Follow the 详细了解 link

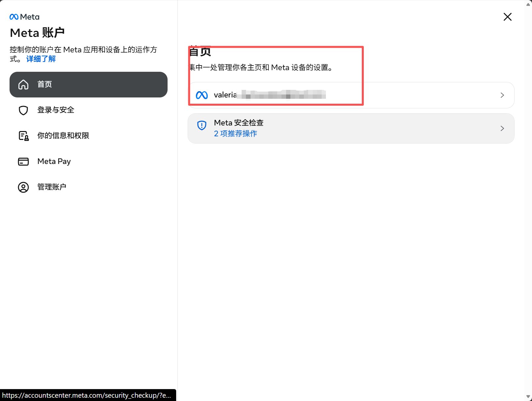point(41,59)
